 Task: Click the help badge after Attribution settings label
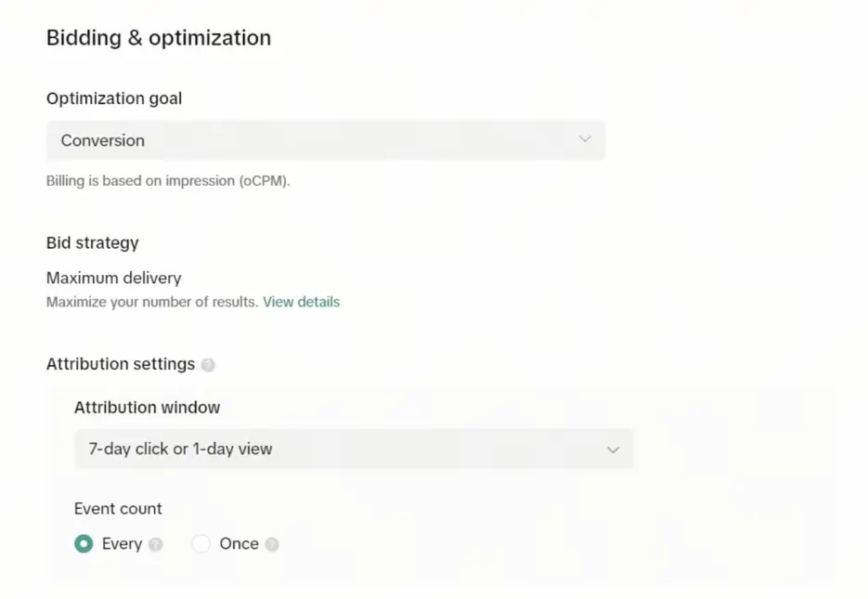[x=209, y=364]
